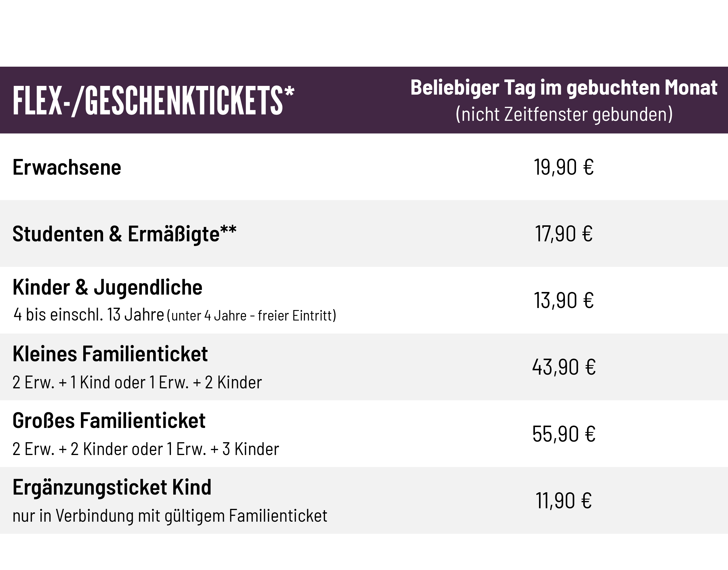Click 'nur in Verbindung mit gültigem Familienticket'

pos(170,516)
